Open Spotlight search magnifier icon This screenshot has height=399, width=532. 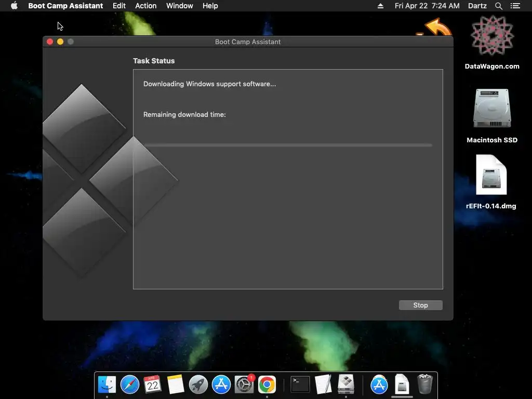pyautogui.click(x=498, y=6)
